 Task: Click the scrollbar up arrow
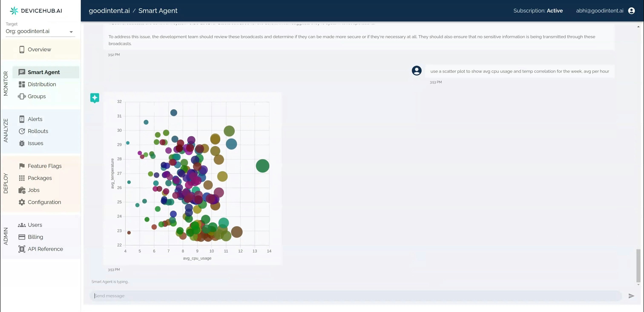point(638,27)
